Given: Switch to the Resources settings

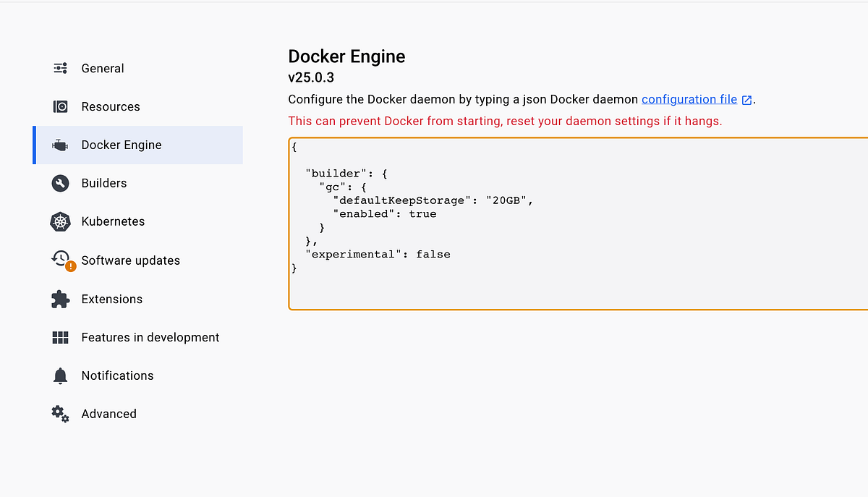Looking at the screenshot, I should (111, 106).
